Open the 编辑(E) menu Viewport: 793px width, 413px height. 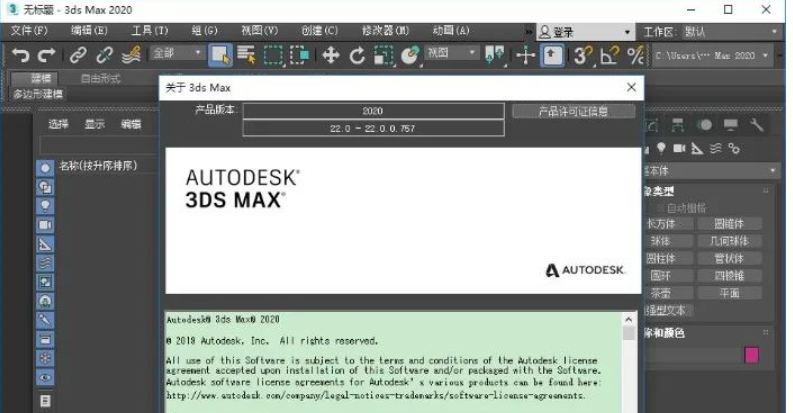pyautogui.click(x=89, y=30)
